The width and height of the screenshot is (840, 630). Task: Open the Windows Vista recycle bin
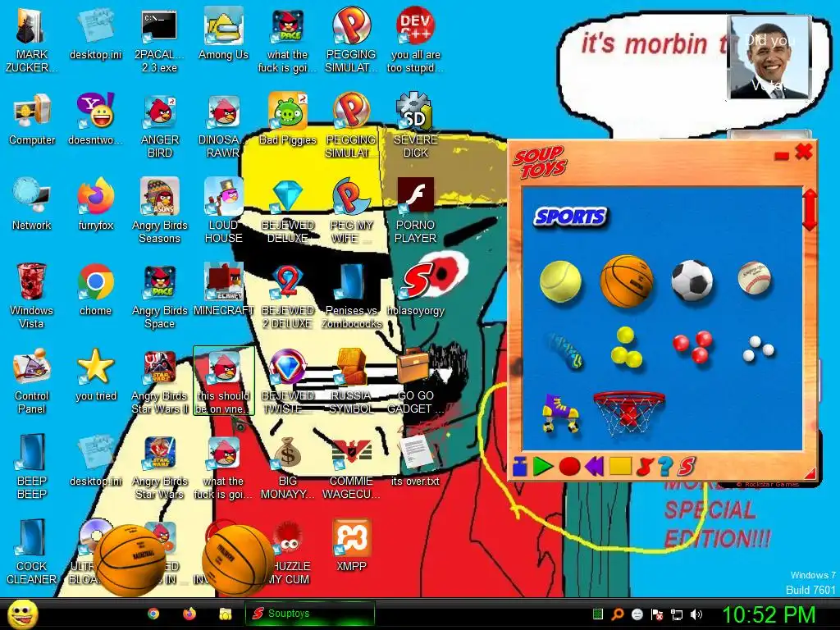[32, 296]
